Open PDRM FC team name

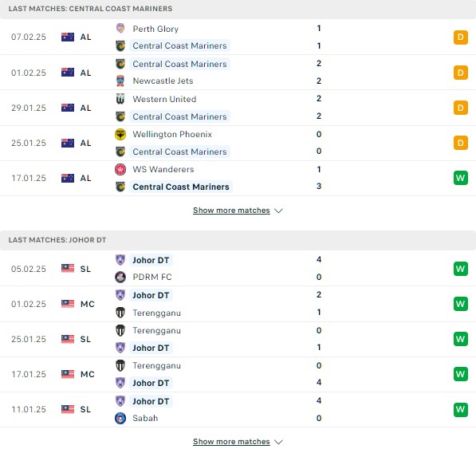pyautogui.click(x=152, y=277)
